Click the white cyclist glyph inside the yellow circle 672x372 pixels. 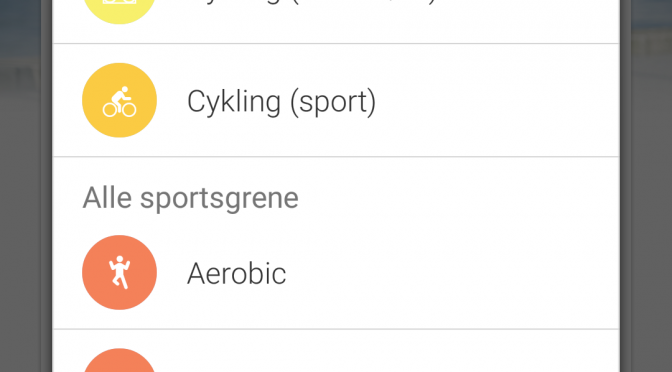tap(120, 102)
